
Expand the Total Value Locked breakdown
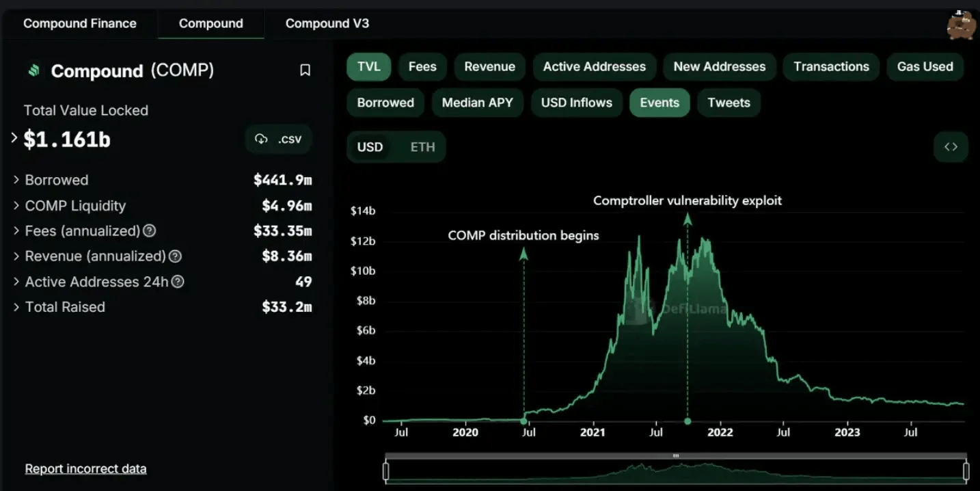(14, 138)
